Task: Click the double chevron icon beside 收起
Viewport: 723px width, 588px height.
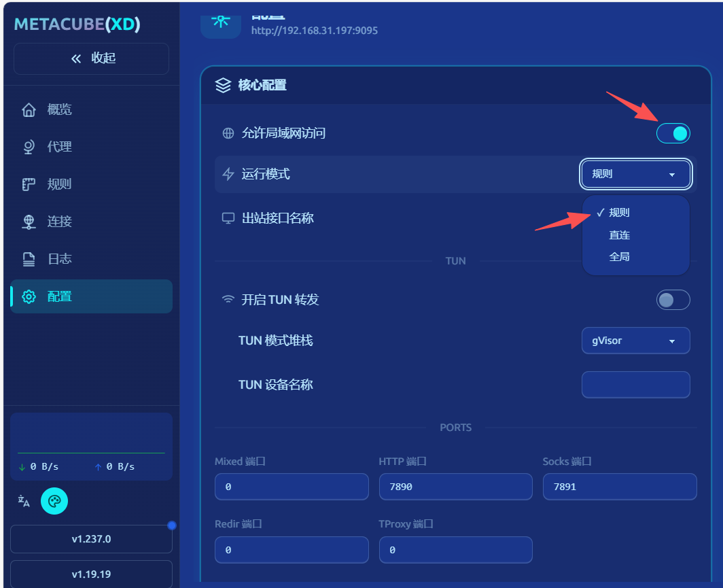Action: coord(76,58)
